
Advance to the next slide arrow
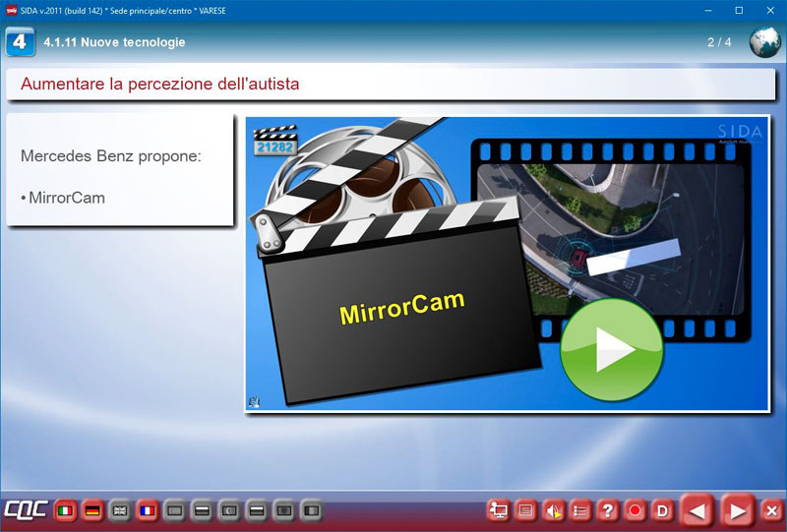[x=736, y=510]
